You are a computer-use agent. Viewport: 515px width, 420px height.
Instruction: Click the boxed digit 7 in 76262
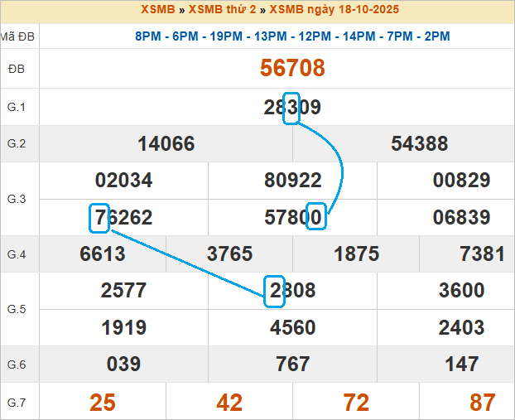point(99,217)
